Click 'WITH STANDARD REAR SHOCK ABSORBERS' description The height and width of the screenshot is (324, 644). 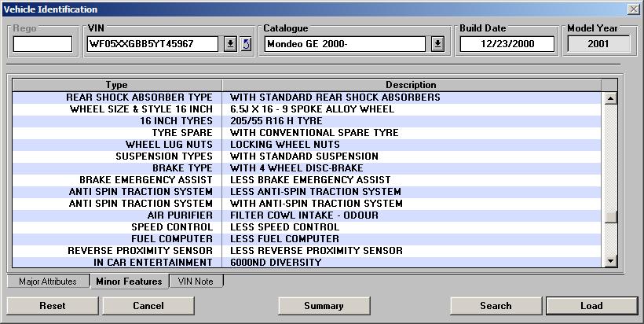coord(335,98)
